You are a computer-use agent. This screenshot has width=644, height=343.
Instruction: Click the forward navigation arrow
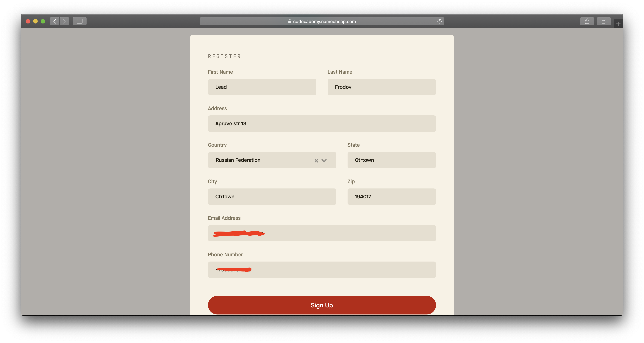tap(64, 21)
